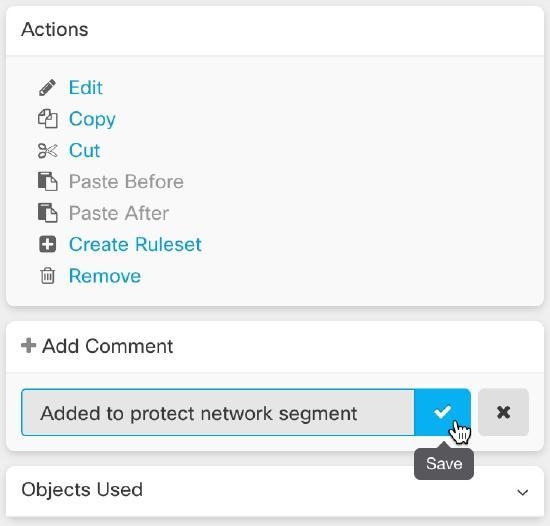Click the pencil Edit icon

(47, 87)
